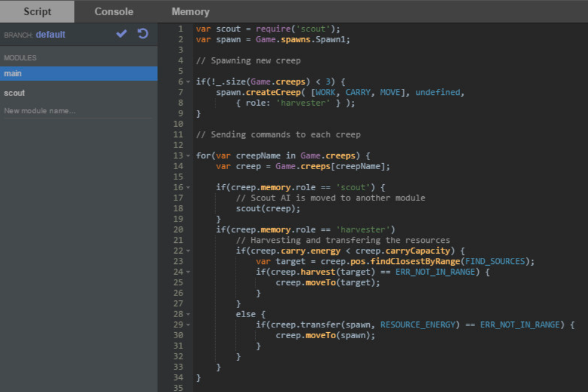Click 'ERR_NOT_IN_RANGE' on line 24
Viewport: 588px width, 392px height.
[x=435, y=272]
